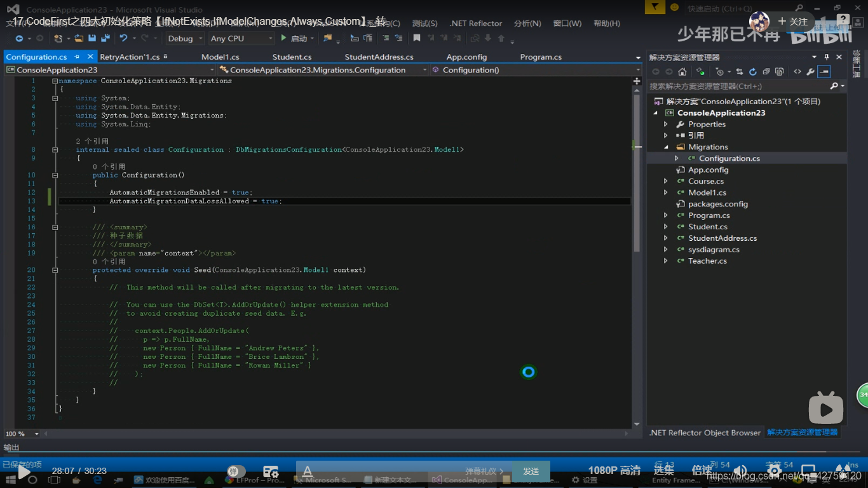This screenshot has width=868, height=488.
Task: Expand the Model1.cs tree node
Action: (666, 193)
